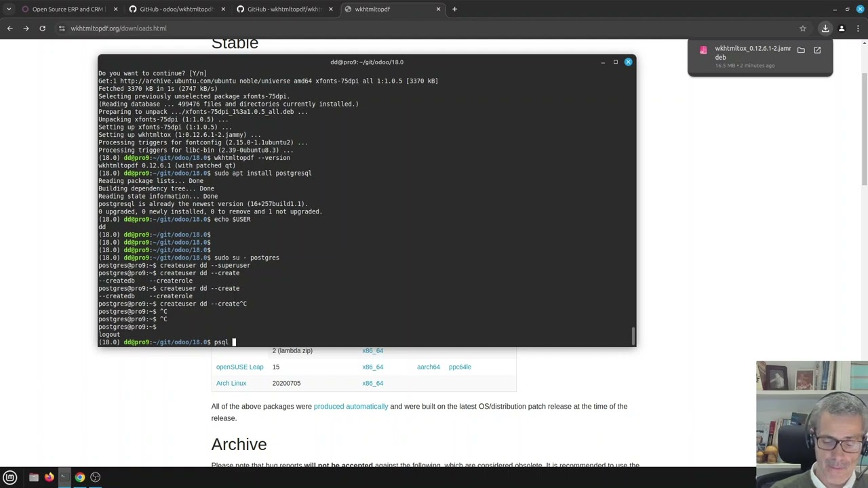
Task: Expand the tab search dropdown
Action: [9, 9]
